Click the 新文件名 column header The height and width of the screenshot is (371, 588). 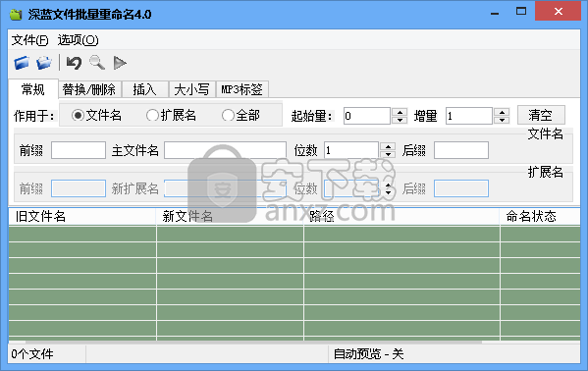pyautogui.click(x=230, y=217)
